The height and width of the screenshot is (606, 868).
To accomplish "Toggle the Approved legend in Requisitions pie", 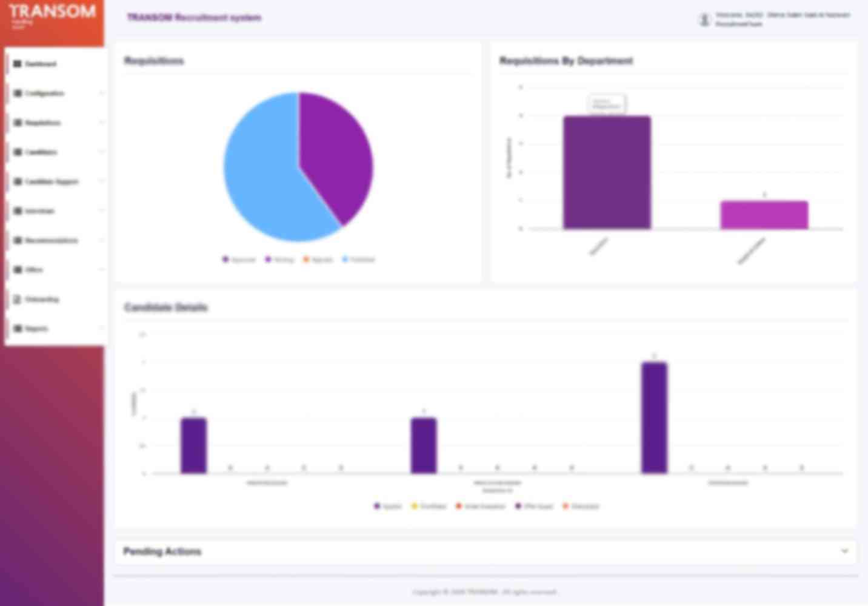I will point(239,260).
